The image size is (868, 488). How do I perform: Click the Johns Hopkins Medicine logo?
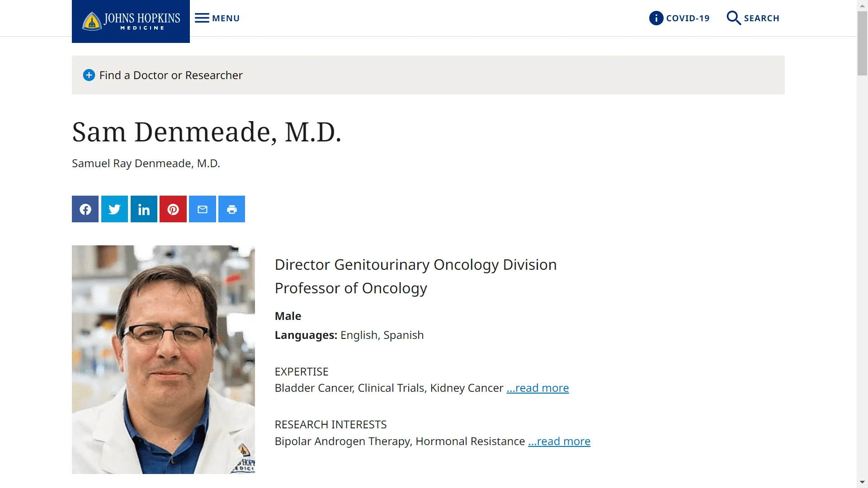point(131,21)
